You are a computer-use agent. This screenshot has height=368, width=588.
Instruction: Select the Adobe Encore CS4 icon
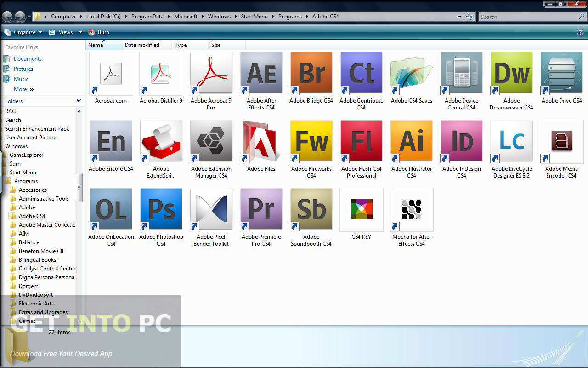[x=111, y=142]
